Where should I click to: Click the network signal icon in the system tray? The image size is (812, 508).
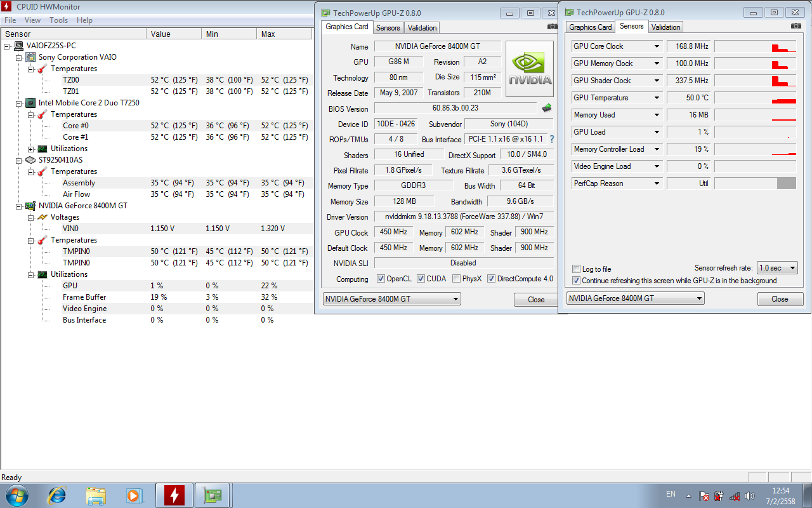tap(735, 495)
